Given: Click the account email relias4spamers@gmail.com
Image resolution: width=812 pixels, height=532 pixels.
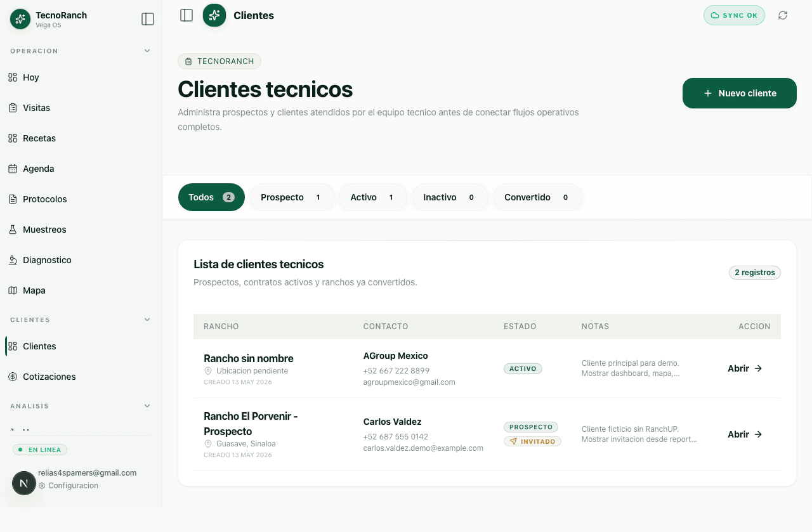Looking at the screenshot, I should [88, 473].
